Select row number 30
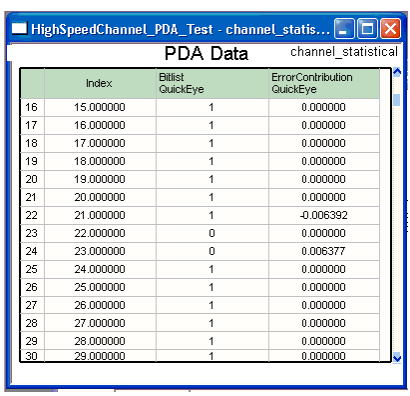Viewport: 410px width, 396px height. 32,356
